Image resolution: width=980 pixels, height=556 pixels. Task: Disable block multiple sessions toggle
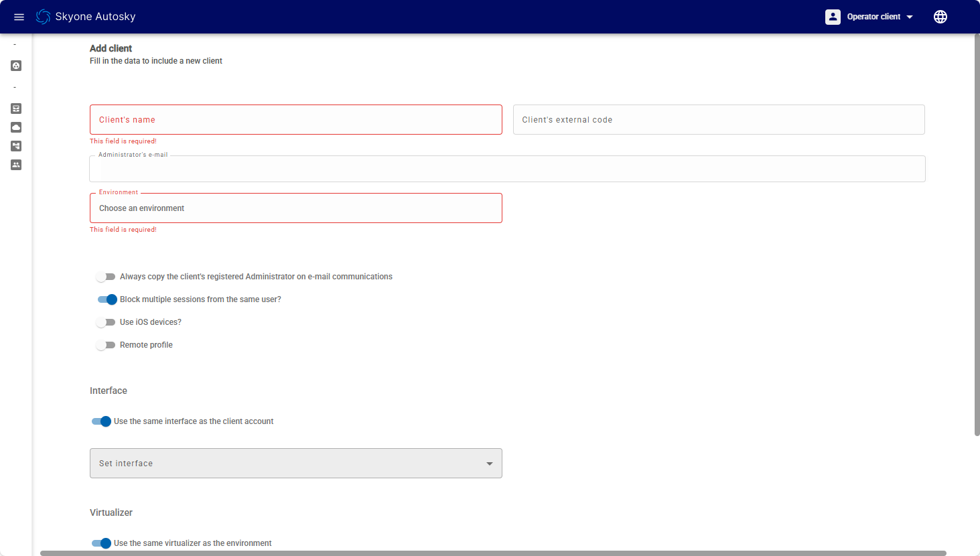coord(107,299)
